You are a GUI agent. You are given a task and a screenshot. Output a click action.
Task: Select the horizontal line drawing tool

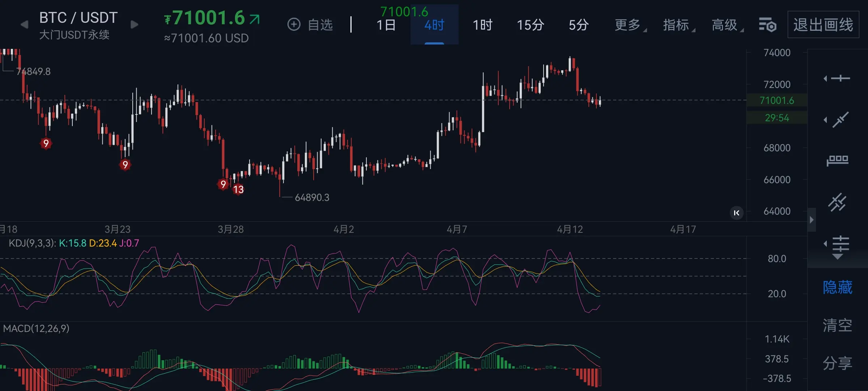point(840,79)
